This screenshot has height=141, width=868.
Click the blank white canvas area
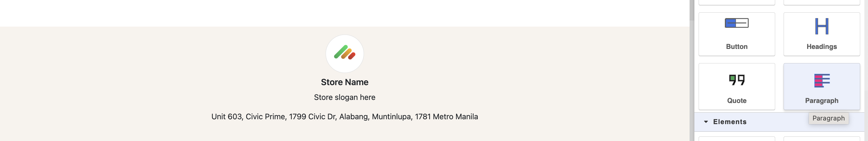coord(344,13)
